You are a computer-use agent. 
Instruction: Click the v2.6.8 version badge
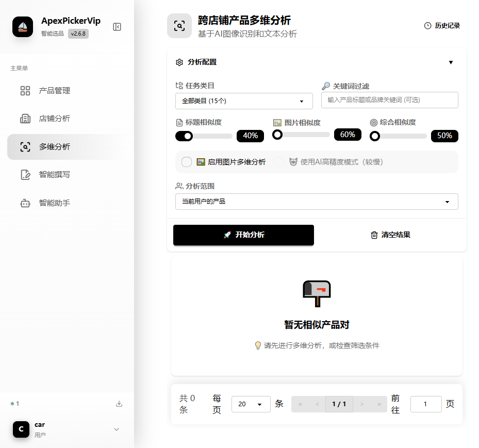(x=78, y=34)
